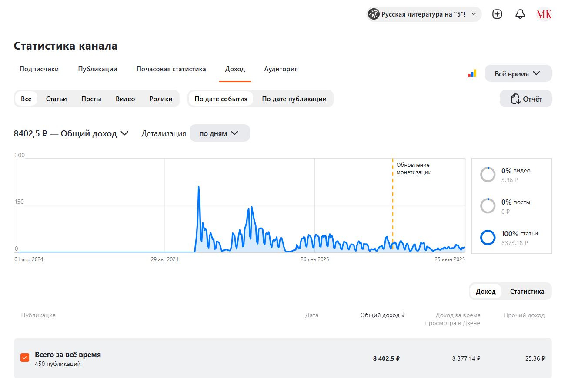Screen dimensions: 588x378
Task: Open the channel selector dropdown
Action: pyautogui.click(x=424, y=14)
